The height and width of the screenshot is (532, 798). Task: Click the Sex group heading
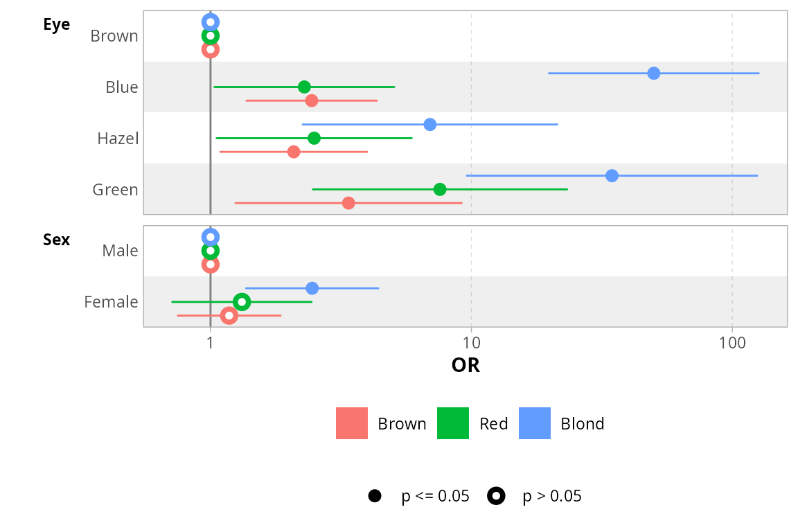[x=56, y=240]
